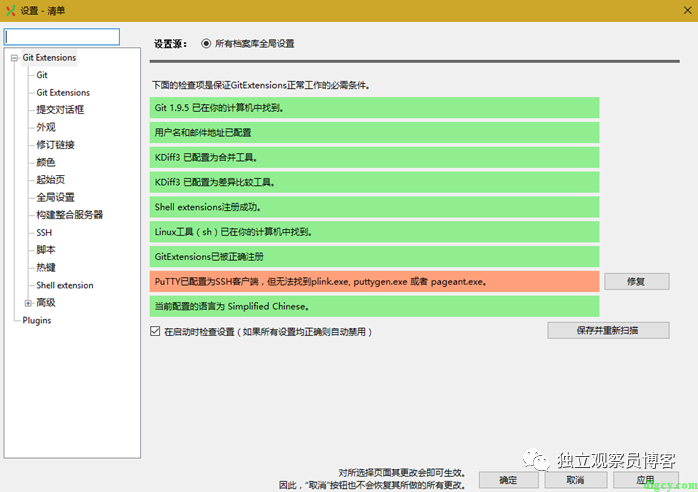Open the 高级 settings page
Image resolution: width=698 pixels, height=492 pixels.
click(45, 303)
